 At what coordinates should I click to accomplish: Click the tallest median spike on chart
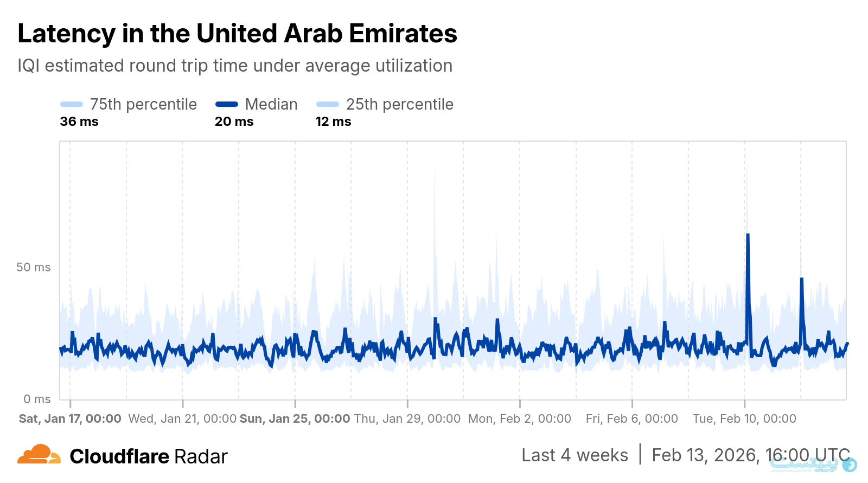tap(748, 236)
